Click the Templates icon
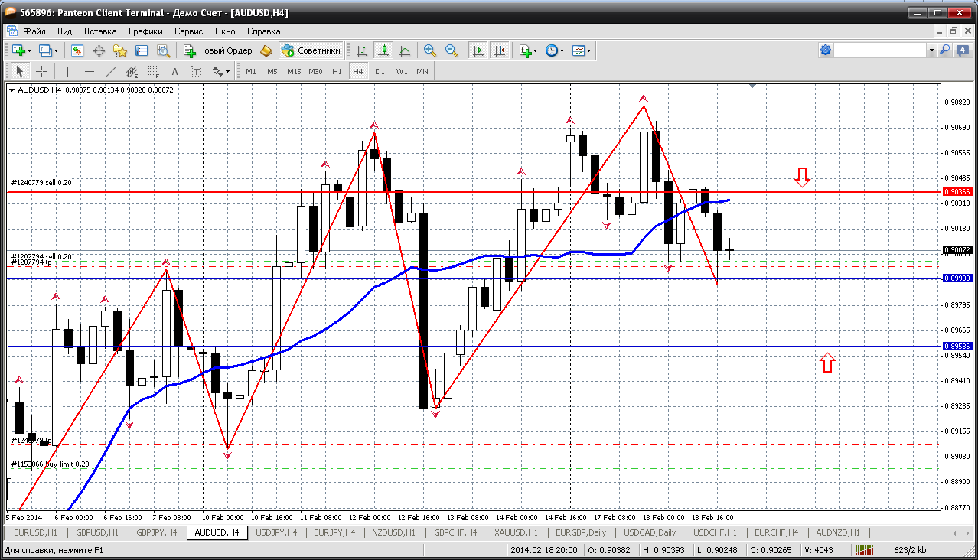 [x=579, y=50]
